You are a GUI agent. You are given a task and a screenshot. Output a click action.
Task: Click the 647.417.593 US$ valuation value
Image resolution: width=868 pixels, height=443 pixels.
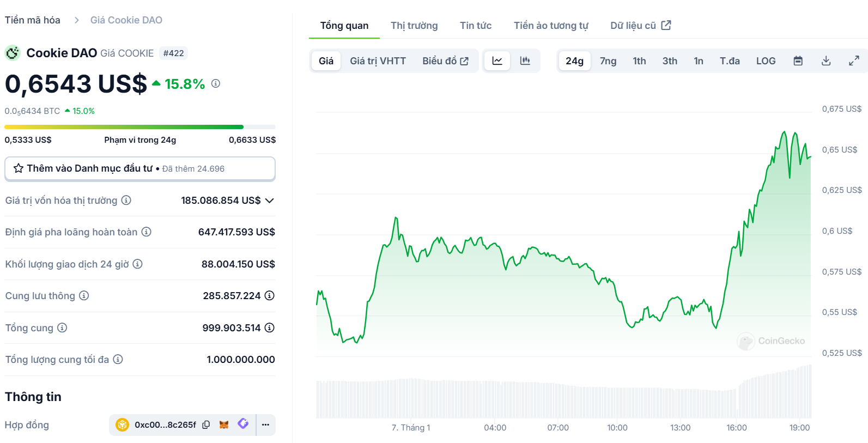tap(236, 232)
